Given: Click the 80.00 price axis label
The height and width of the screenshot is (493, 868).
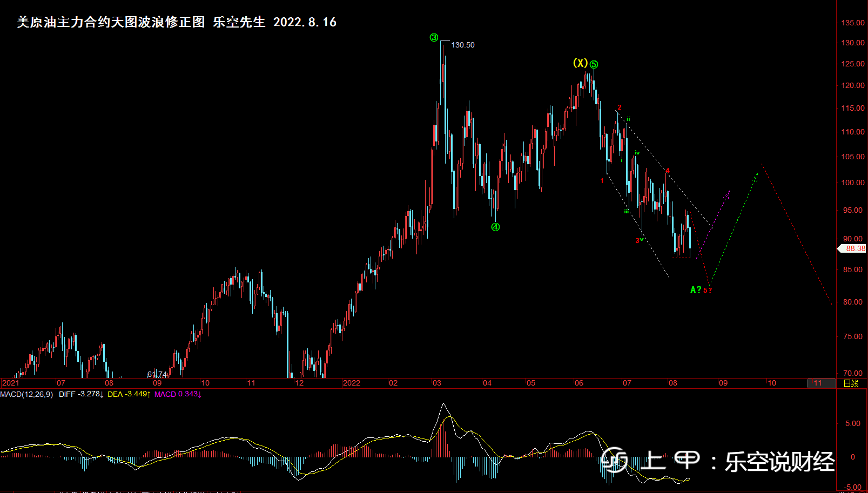Looking at the screenshot, I should point(853,302).
